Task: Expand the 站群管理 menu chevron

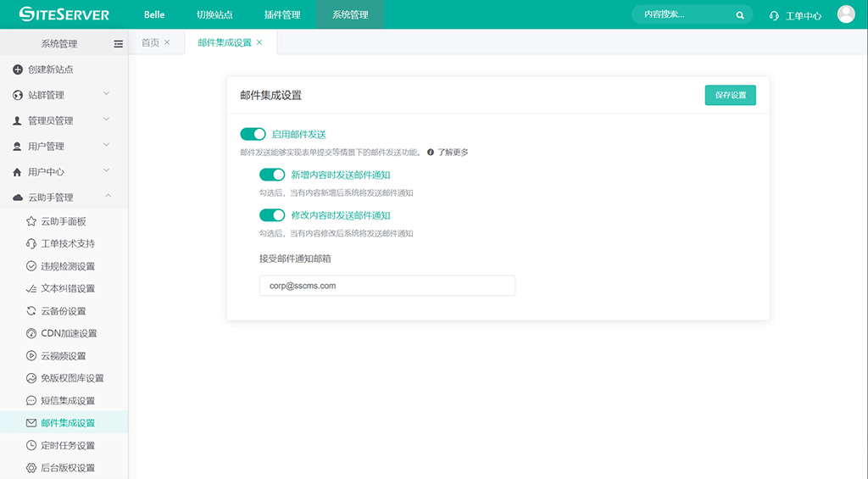Action: coord(106,94)
